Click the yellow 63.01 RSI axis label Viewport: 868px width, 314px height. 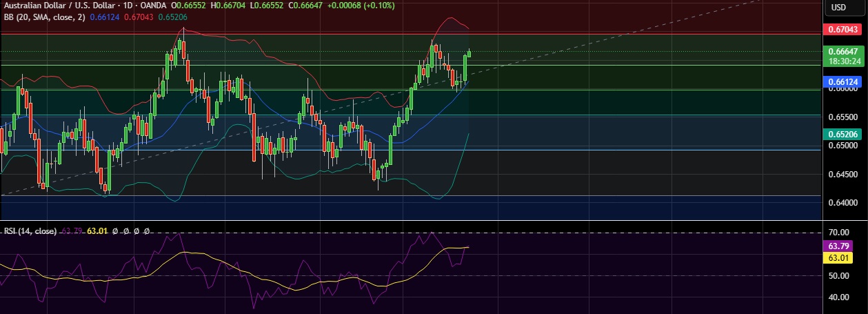click(839, 257)
